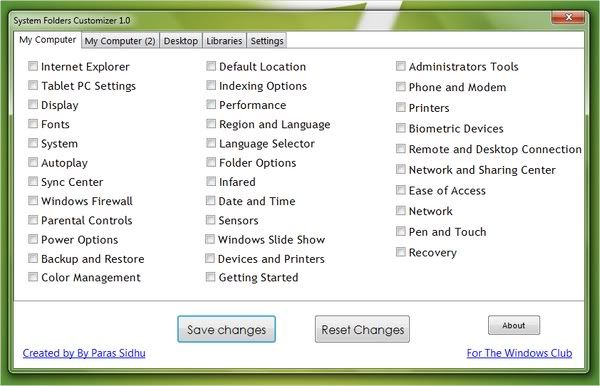Go to the Settings tab
Screen dimensions: 600x386
(267, 41)
